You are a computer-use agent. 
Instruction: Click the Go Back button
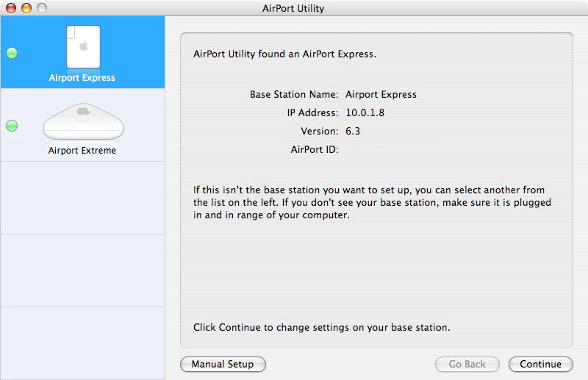point(467,364)
